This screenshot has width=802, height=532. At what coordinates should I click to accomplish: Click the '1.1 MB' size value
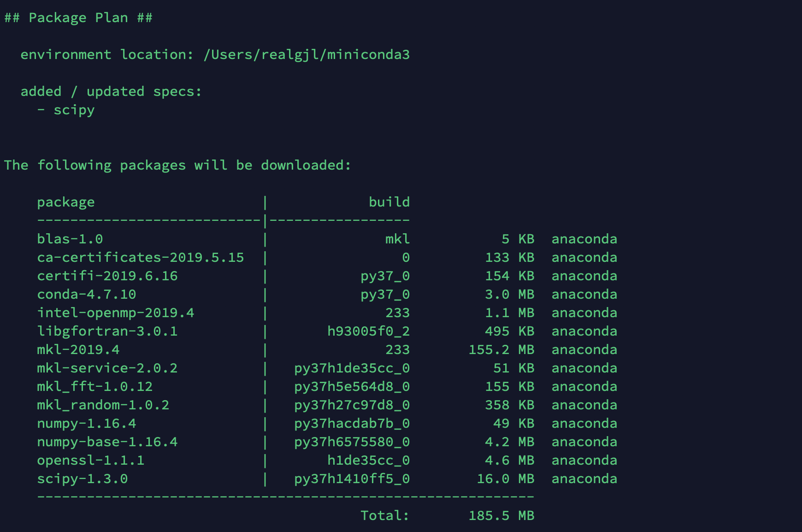click(x=510, y=313)
